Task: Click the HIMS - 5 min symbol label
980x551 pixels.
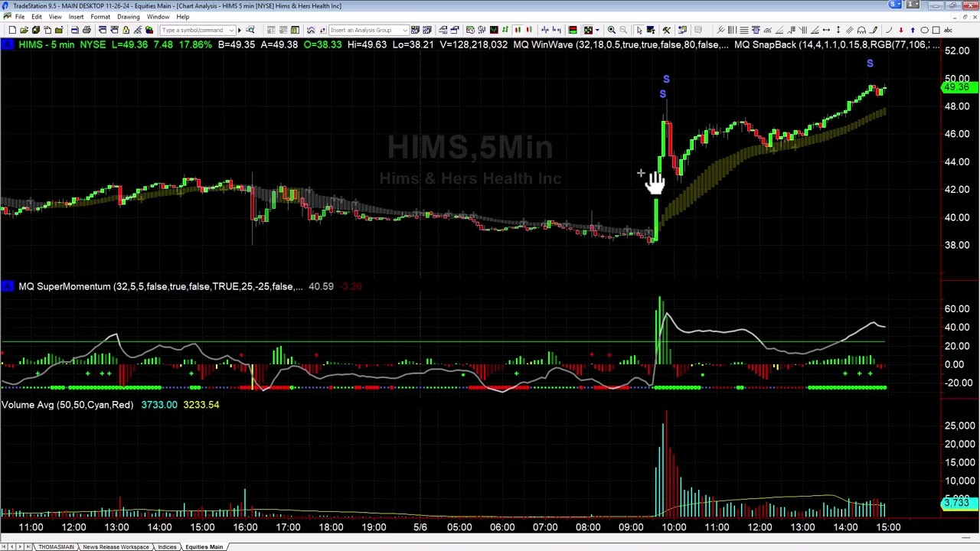Action: pos(46,45)
